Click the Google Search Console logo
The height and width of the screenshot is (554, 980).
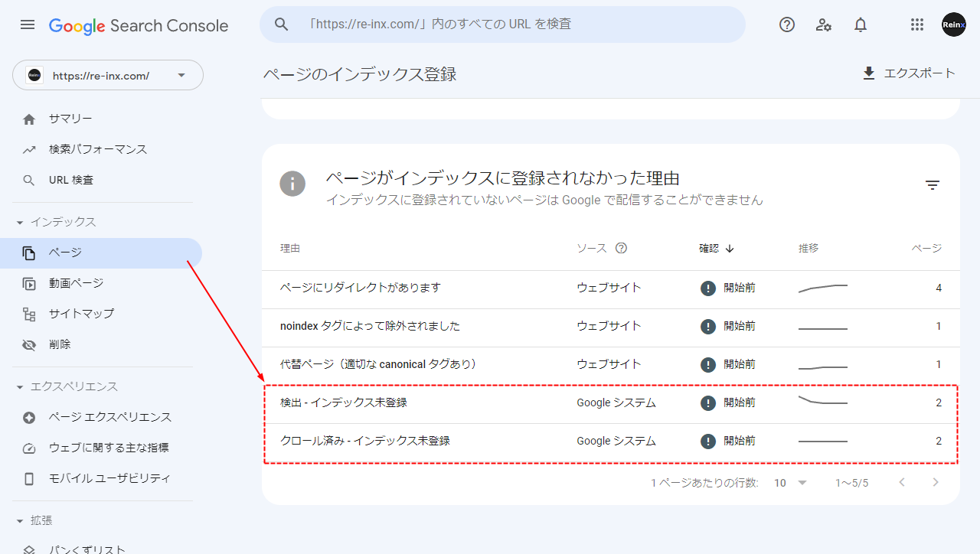139,25
